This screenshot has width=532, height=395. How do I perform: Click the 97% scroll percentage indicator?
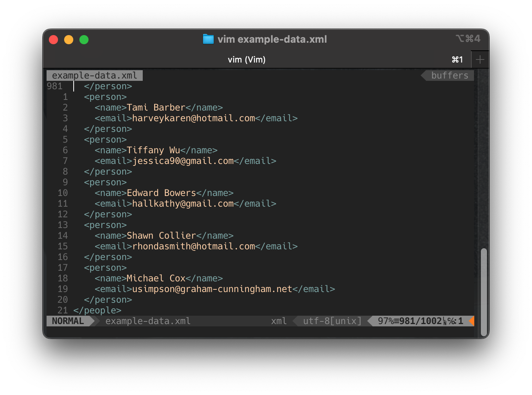point(387,321)
